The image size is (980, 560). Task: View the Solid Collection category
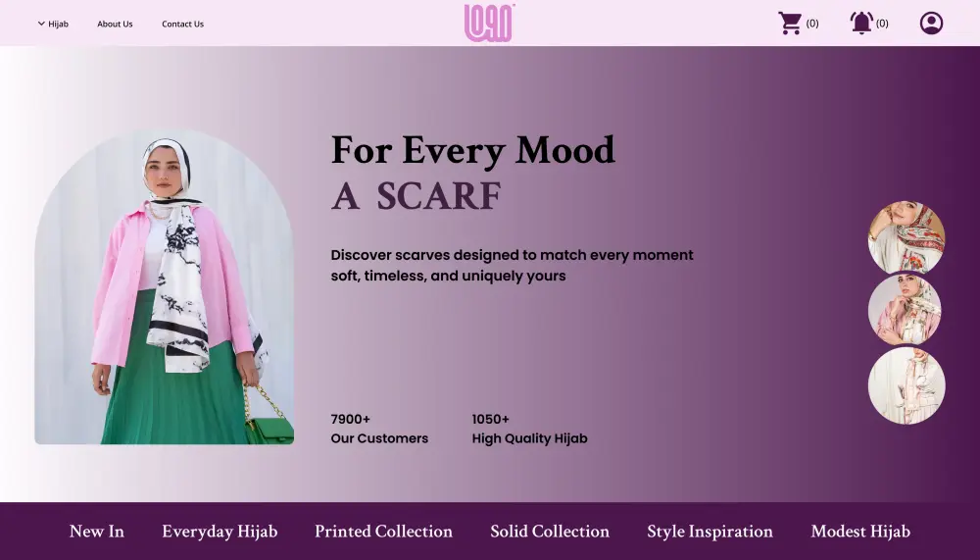click(x=550, y=532)
